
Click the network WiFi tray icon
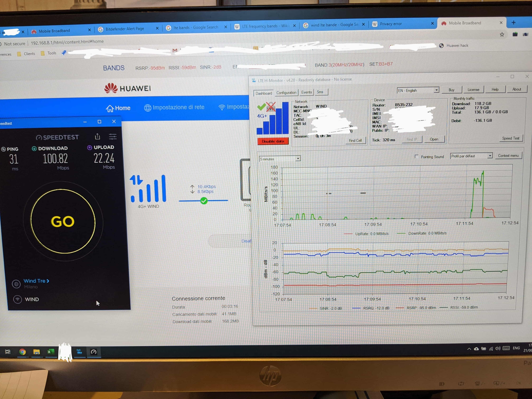tap(491, 348)
